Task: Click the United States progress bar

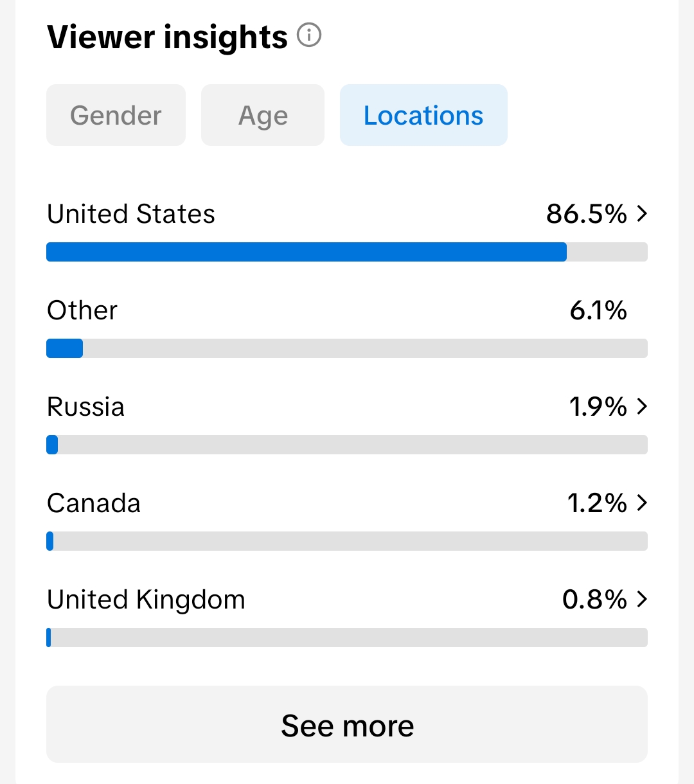Action: (x=347, y=252)
